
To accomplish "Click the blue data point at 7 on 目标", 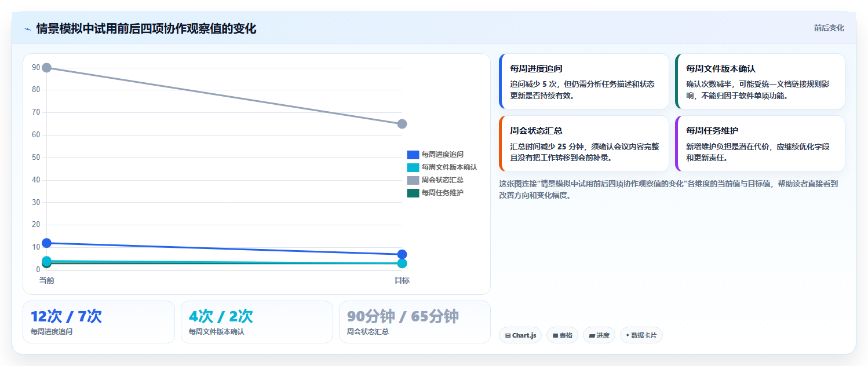I will 402,254.
